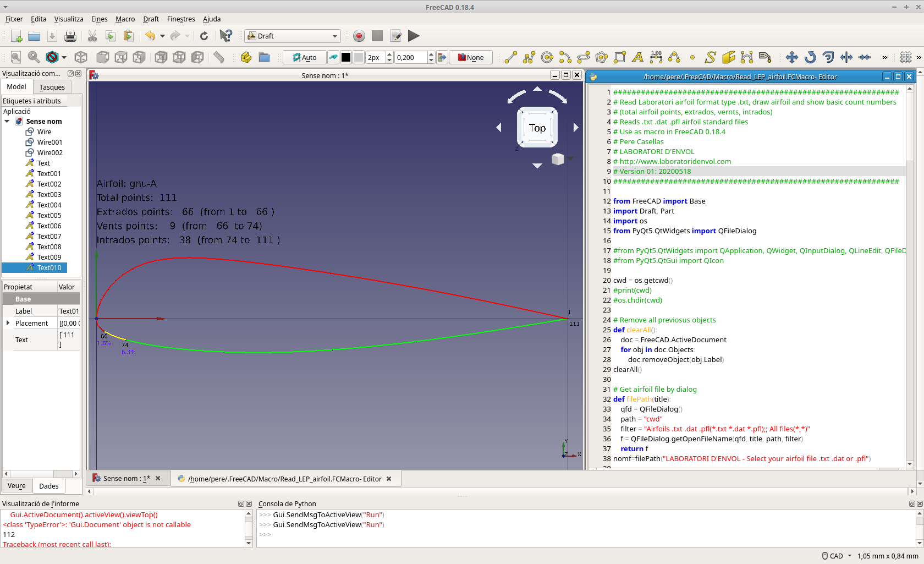Select the Draft Line tool
Screen dimensions: 924x564
click(511, 57)
